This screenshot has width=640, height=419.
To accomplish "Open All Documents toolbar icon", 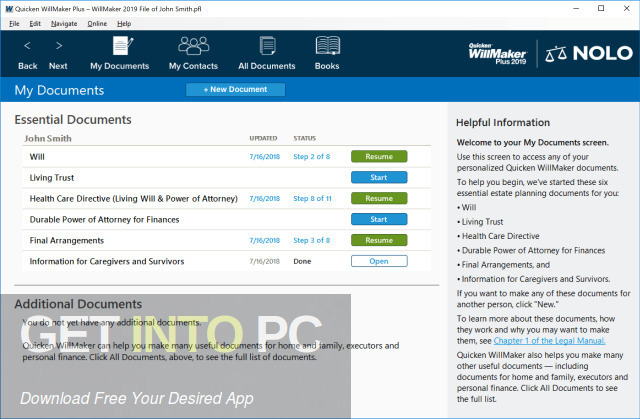I will [x=267, y=53].
